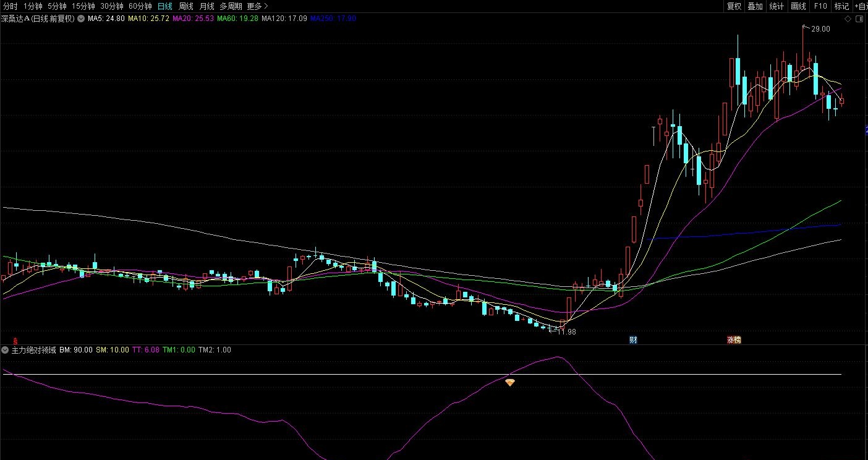Select the 分时 intraday tab
868x460 pixels.
coord(11,6)
